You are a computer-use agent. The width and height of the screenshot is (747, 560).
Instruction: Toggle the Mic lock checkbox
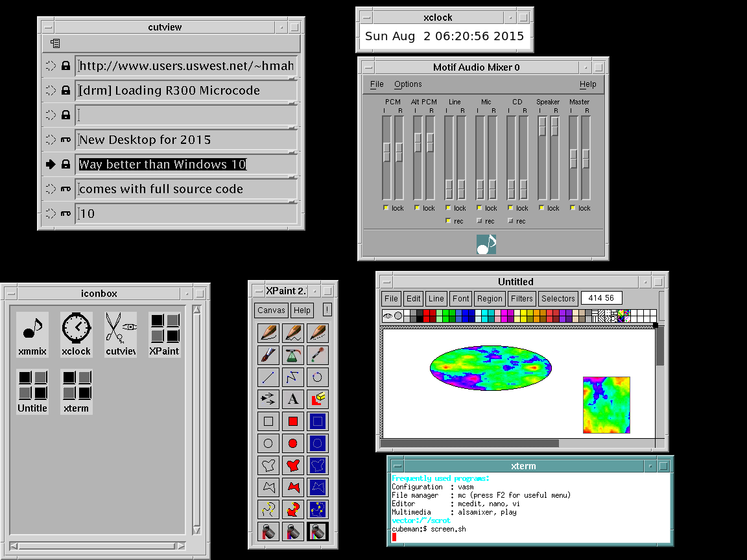[x=479, y=207]
